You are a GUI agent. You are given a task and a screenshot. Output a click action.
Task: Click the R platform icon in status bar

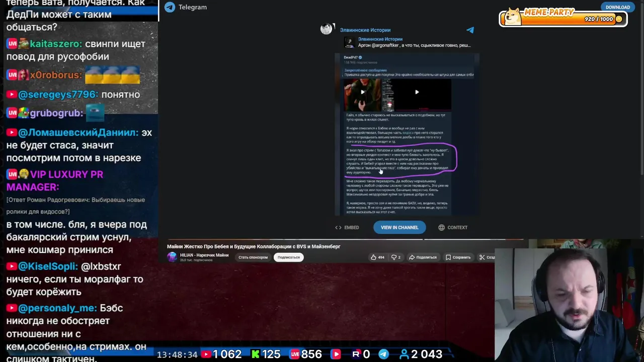click(x=356, y=354)
